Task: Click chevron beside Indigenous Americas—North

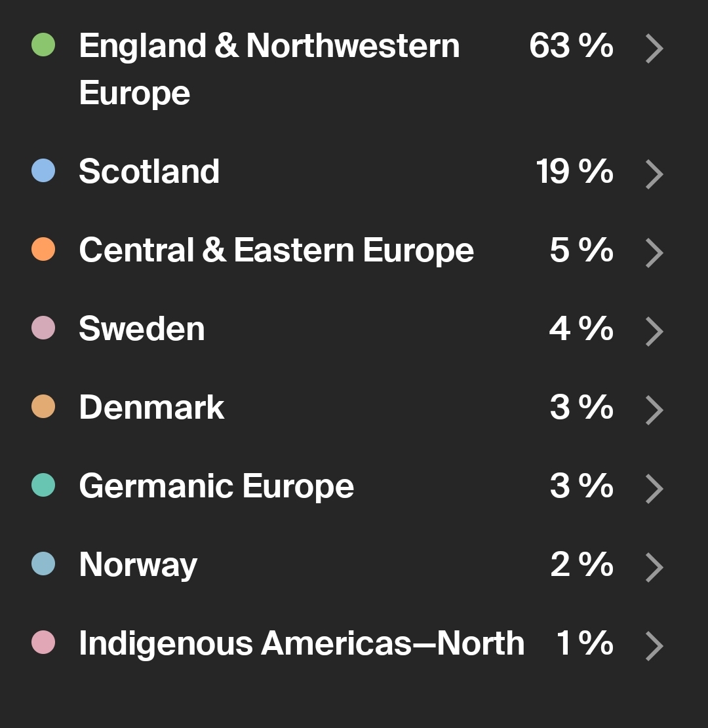Action: (654, 646)
